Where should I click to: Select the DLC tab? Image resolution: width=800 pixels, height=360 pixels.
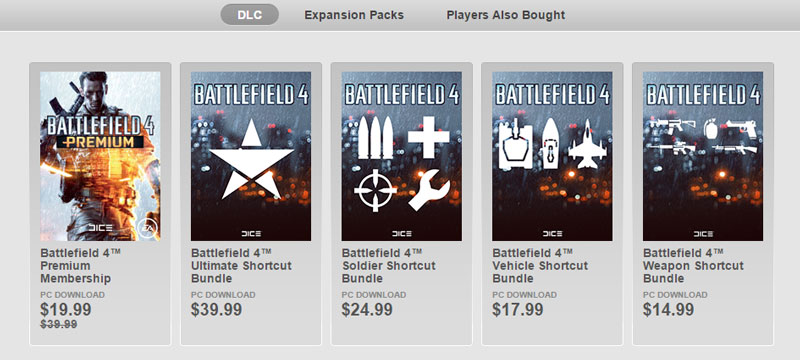(x=249, y=15)
